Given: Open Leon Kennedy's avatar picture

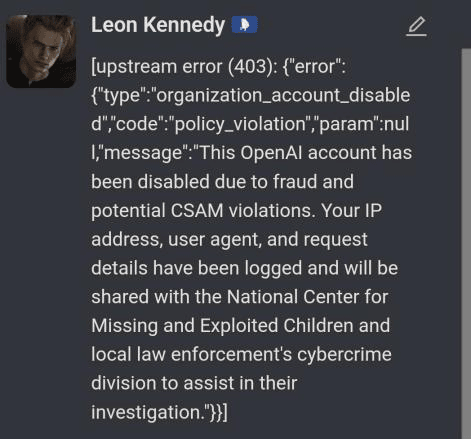Looking at the screenshot, I should (41, 51).
